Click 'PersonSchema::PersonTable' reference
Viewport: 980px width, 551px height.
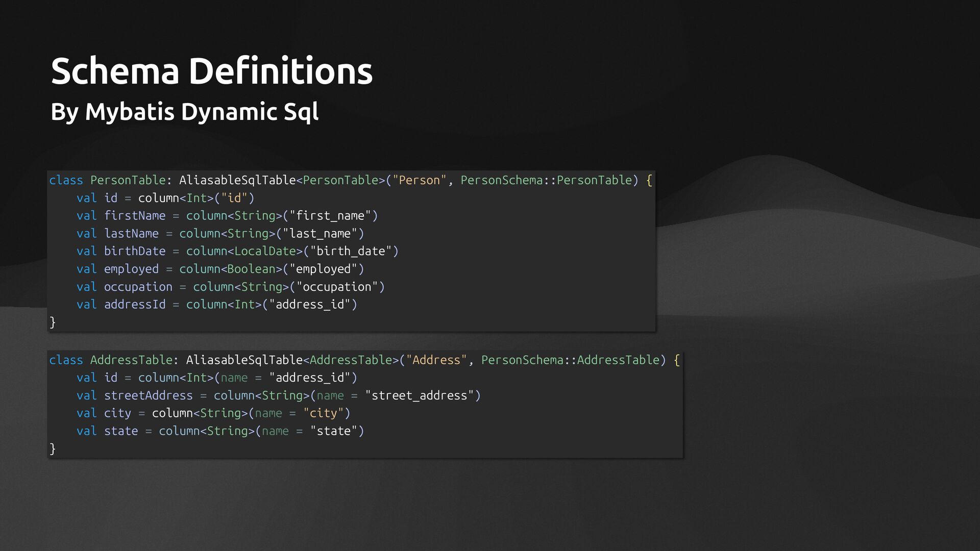(x=546, y=180)
